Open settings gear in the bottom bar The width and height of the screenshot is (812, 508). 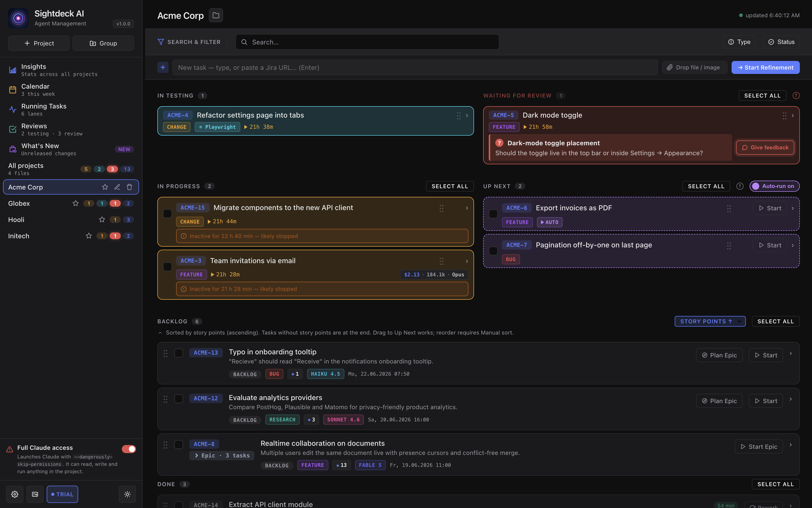(15, 494)
